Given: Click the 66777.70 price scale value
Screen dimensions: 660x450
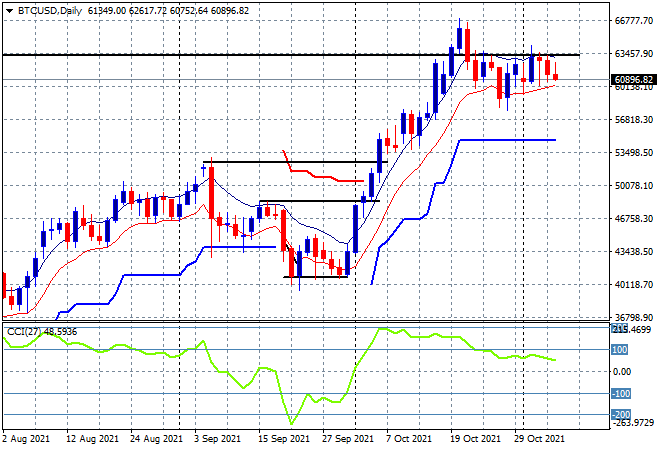Looking at the screenshot, I should coord(634,21).
